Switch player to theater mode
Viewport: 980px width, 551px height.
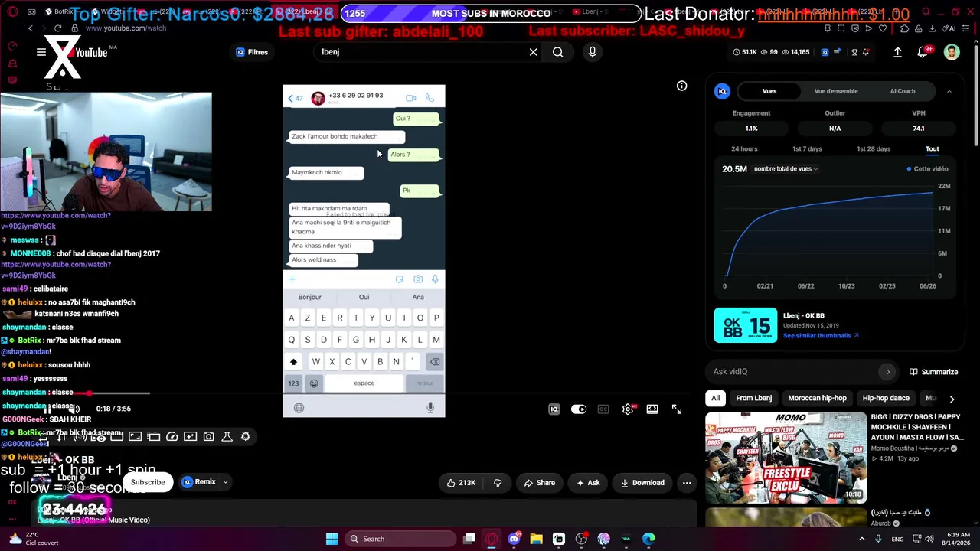coord(652,409)
